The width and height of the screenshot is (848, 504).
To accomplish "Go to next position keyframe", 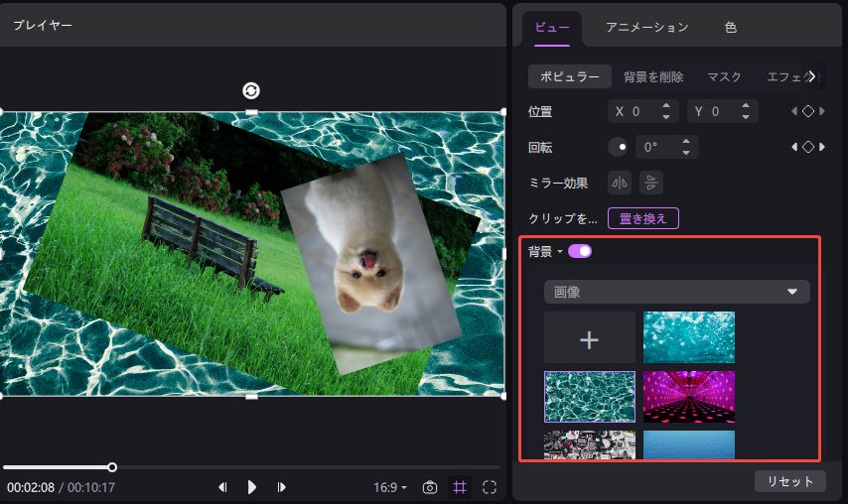I will (x=822, y=111).
